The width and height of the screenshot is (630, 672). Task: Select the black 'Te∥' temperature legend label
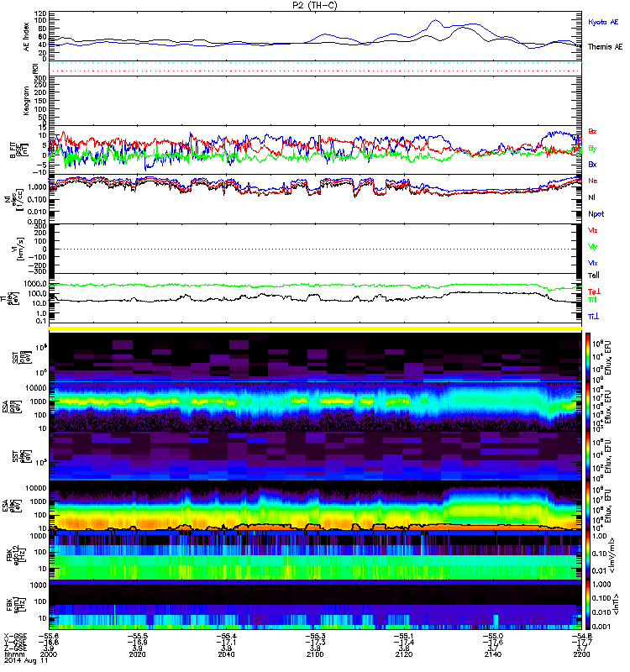[x=594, y=276]
